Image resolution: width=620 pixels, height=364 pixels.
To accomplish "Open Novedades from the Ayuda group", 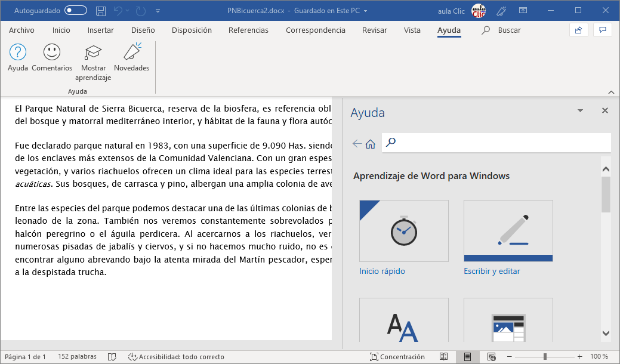I will pyautogui.click(x=131, y=57).
